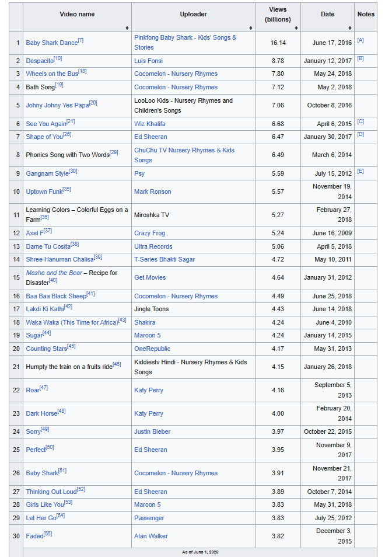Viewport: 392px width, 557px height.
Task: Click the LooLoo Kids uploader cell
Action: click(193, 106)
